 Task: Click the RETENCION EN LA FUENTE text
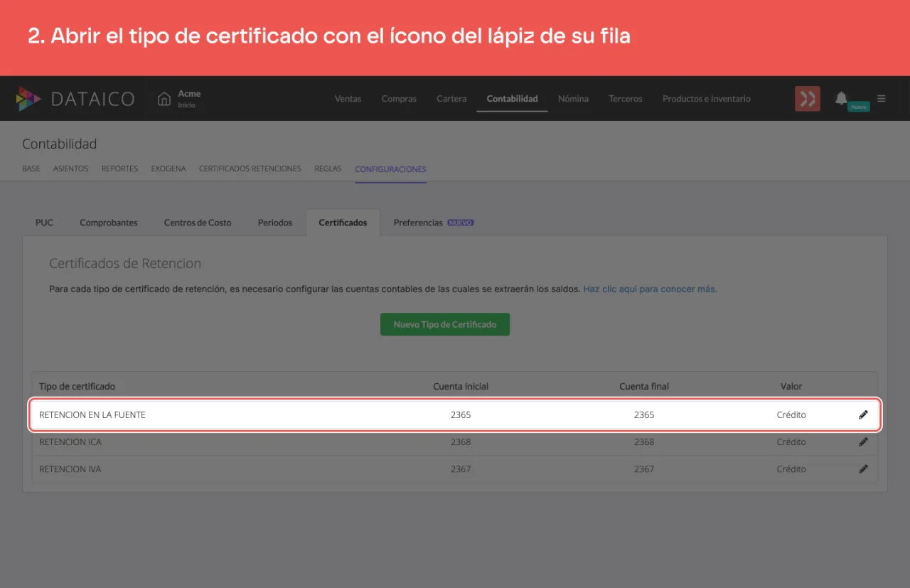(92, 415)
